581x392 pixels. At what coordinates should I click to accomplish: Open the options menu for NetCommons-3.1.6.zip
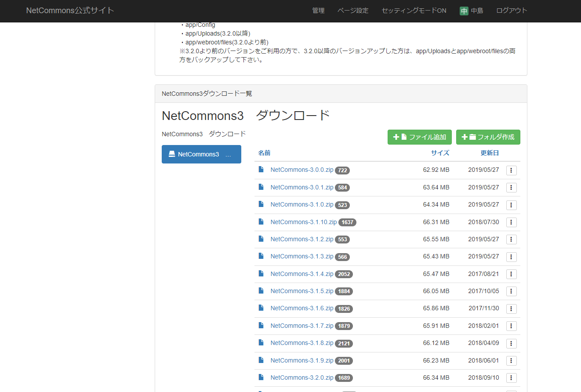click(x=511, y=309)
